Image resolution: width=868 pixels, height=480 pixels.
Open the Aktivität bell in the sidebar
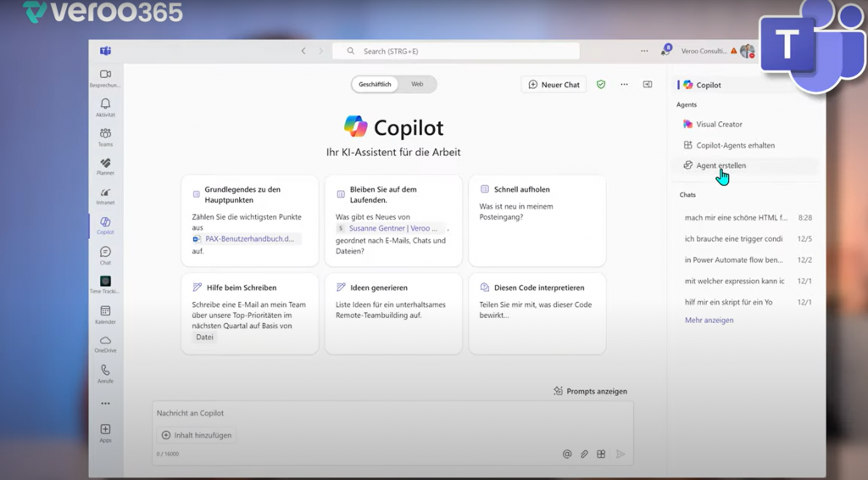click(105, 108)
